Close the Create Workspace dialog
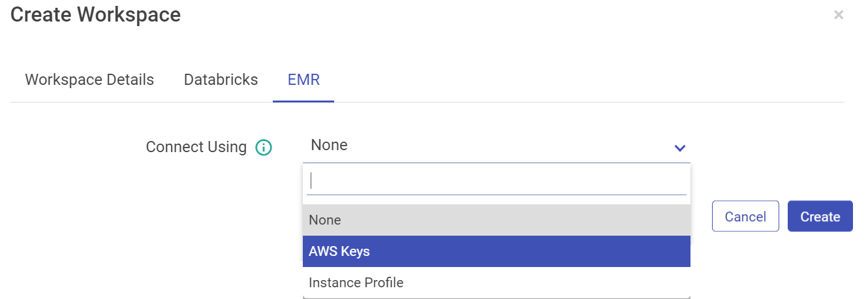 click(x=839, y=14)
